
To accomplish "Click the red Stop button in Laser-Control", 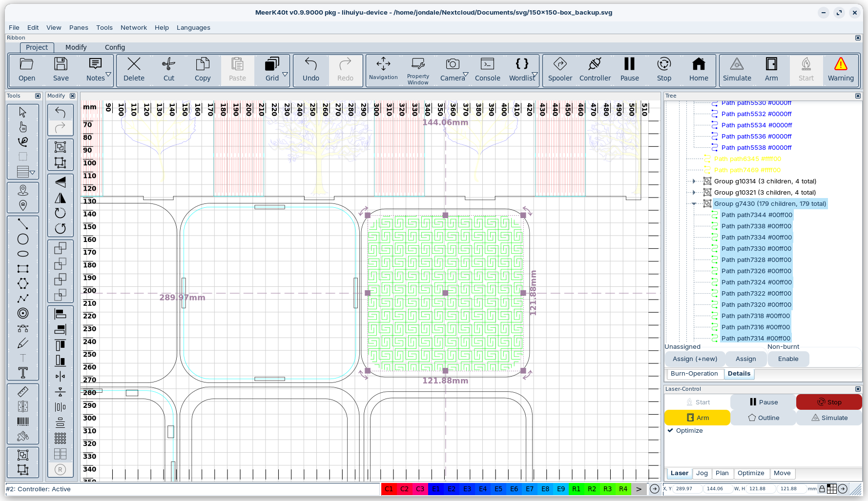I will [829, 402].
